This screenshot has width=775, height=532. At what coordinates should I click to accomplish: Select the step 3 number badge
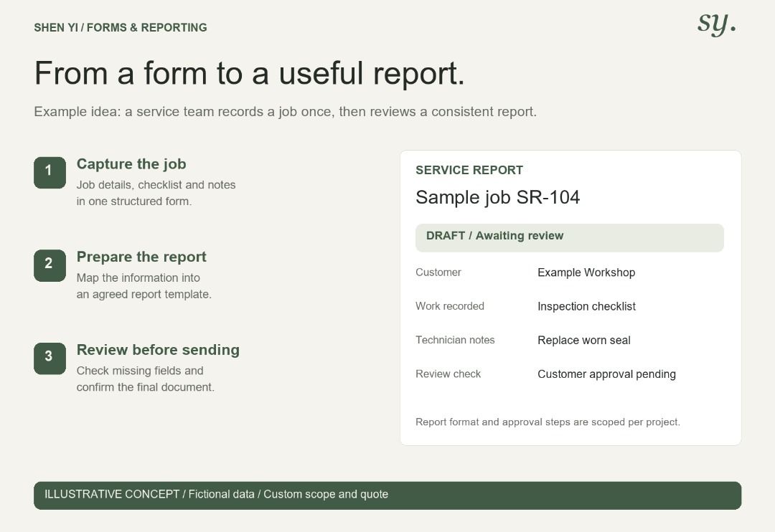pos(50,358)
